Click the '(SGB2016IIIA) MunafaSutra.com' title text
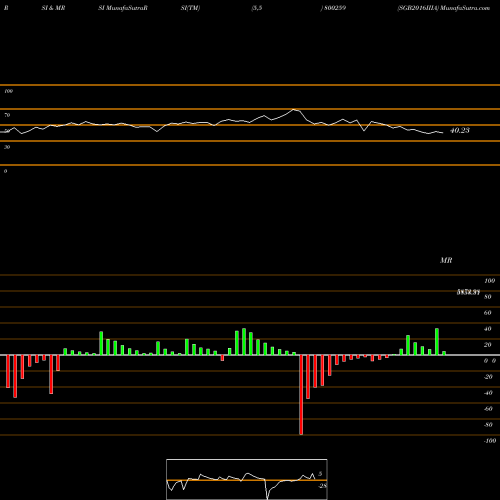 point(444,8)
